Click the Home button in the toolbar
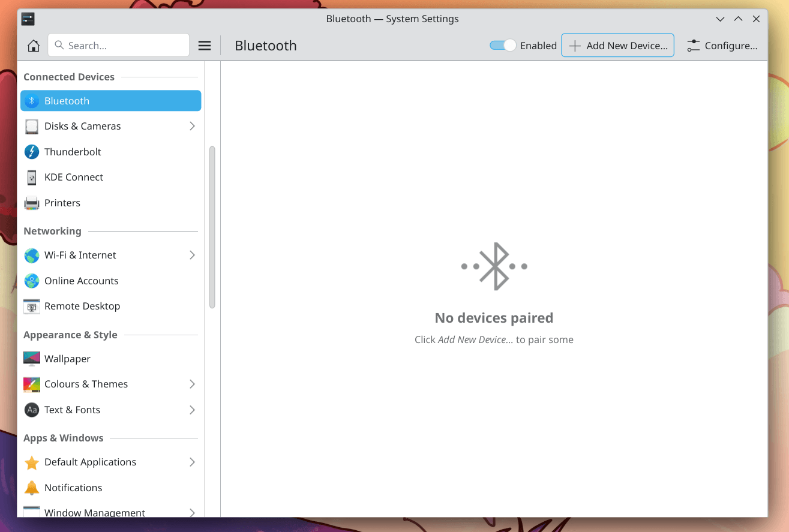Viewport: 789px width, 532px height. point(34,45)
